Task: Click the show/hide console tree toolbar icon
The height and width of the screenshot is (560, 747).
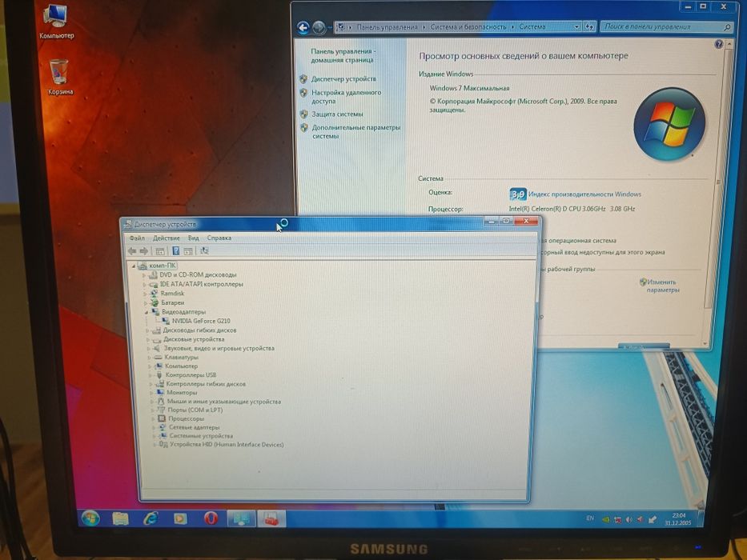Action: [160, 251]
